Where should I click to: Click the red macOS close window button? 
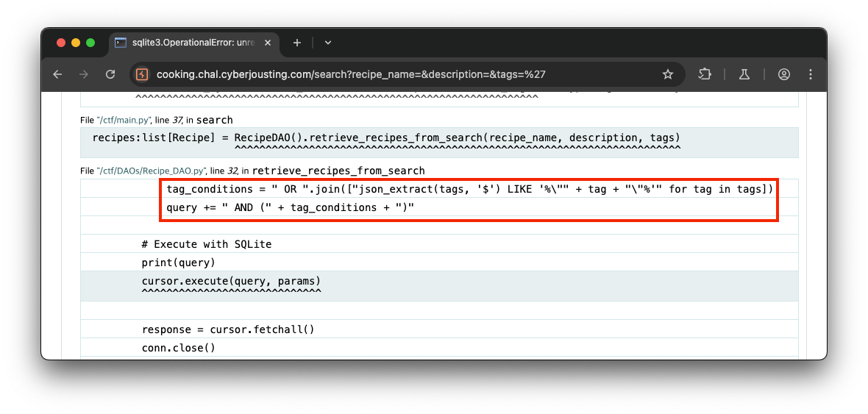pos(61,43)
